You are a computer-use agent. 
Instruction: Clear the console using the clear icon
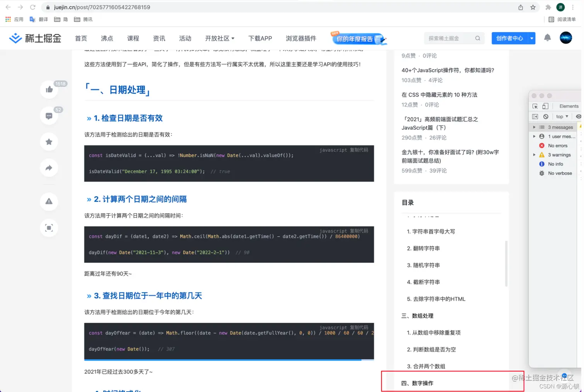(x=546, y=116)
